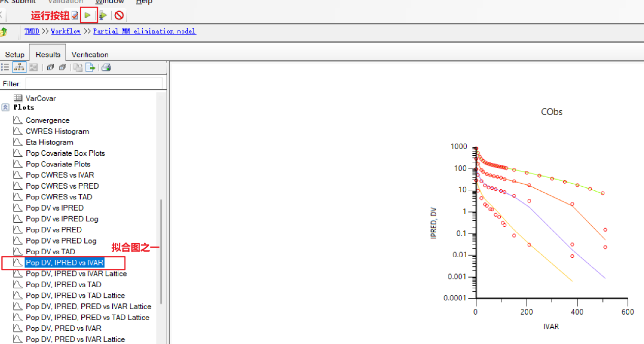The image size is (644, 344).
Task: Click the green Run (play) toolbar button
Action: coord(88,16)
